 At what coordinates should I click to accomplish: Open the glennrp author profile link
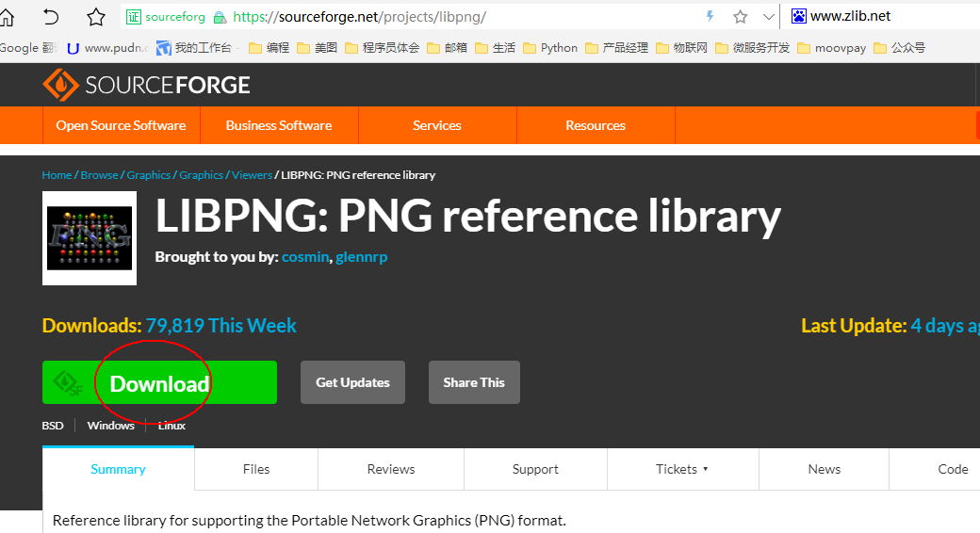361,257
